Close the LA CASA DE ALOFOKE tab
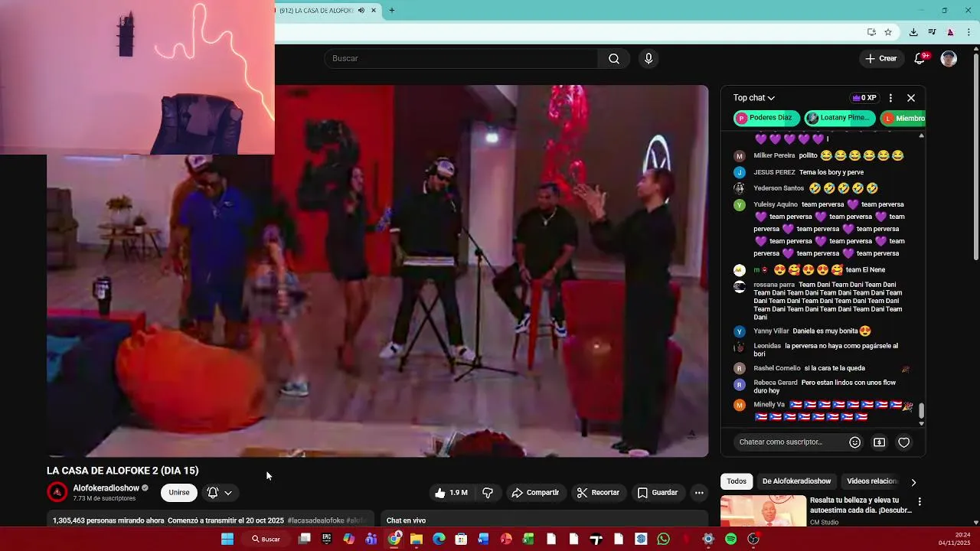Image resolution: width=980 pixels, height=551 pixels. [x=374, y=11]
